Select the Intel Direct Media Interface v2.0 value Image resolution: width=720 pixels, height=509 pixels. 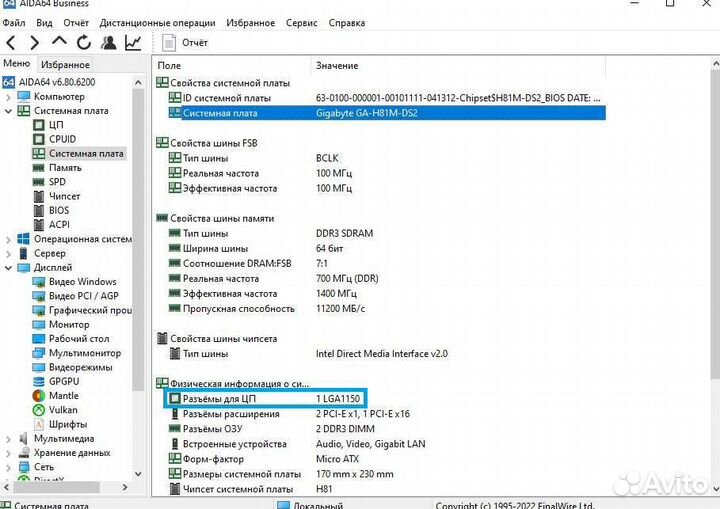pyautogui.click(x=382, y=354)
